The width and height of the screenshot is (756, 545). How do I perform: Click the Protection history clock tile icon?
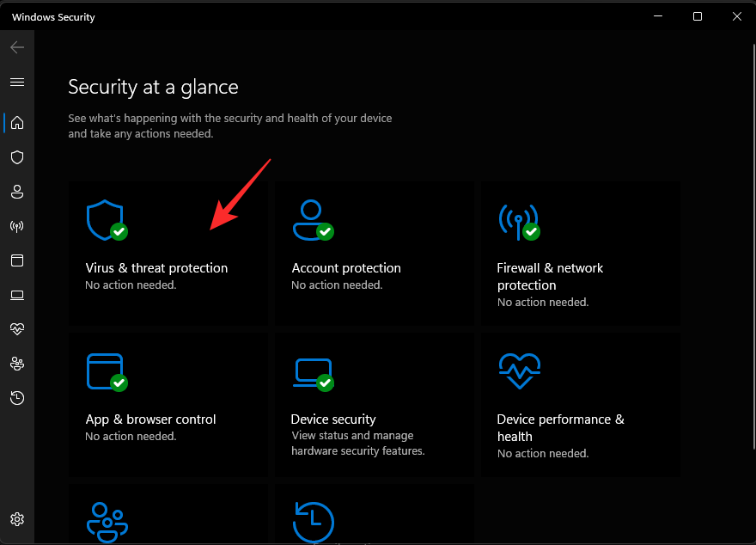(x=313, y=521)
